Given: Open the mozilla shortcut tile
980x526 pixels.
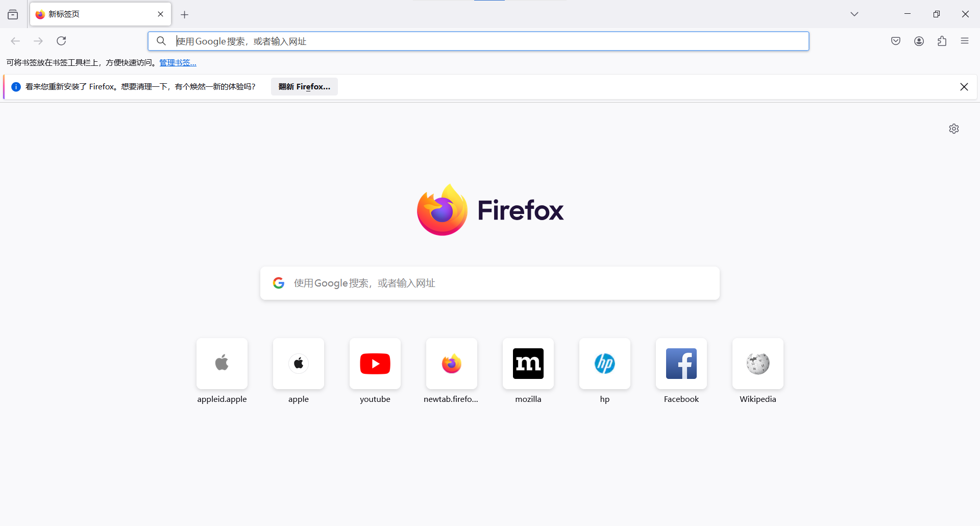Looking at the screenshot, I should 528,364.
